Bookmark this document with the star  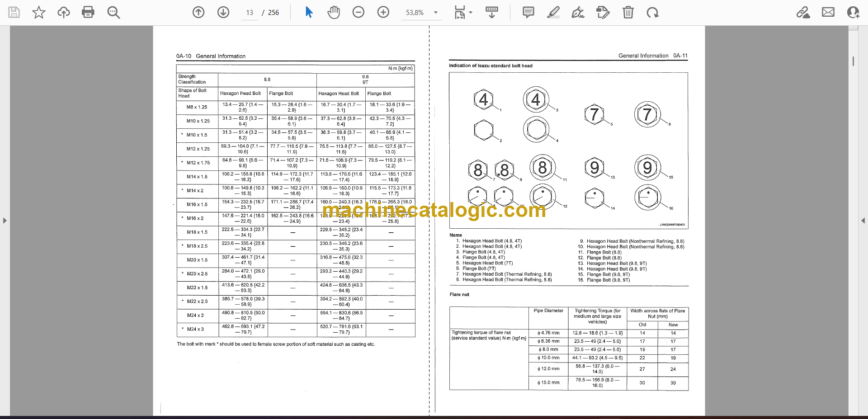39,12
